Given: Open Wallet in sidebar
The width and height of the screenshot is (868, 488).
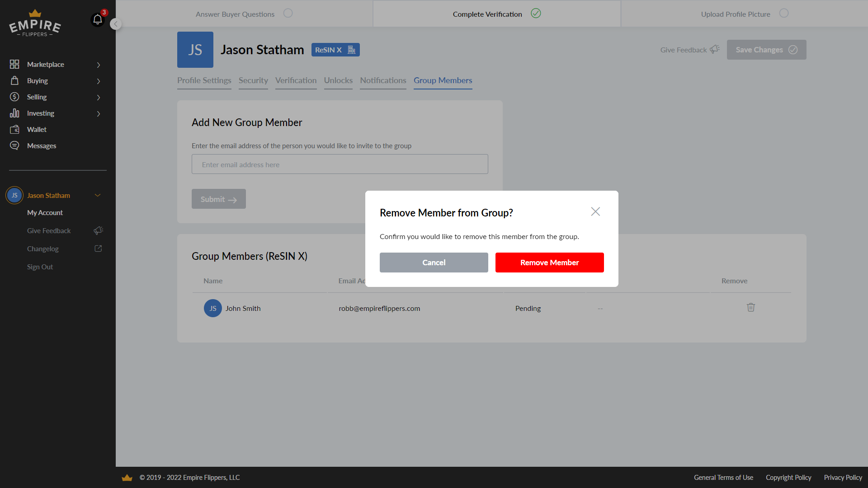Looking at the screenshot, I should click(37, 129).
